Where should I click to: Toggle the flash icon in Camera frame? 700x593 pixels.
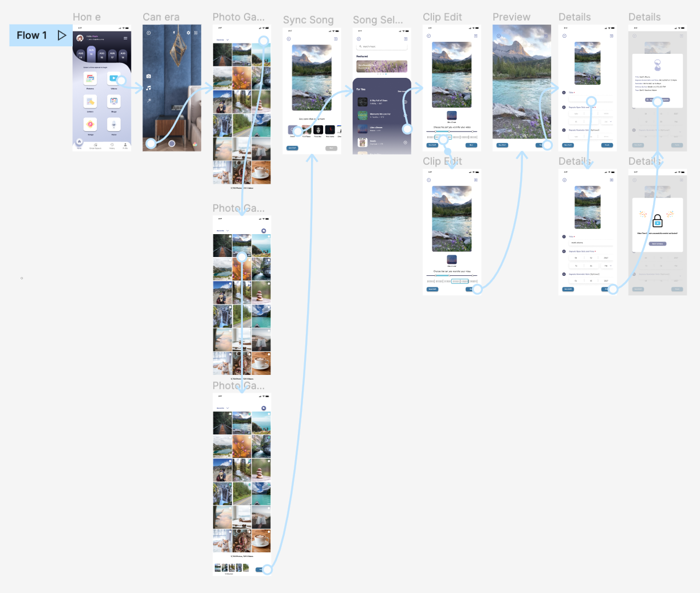click(x=174, y=33)
